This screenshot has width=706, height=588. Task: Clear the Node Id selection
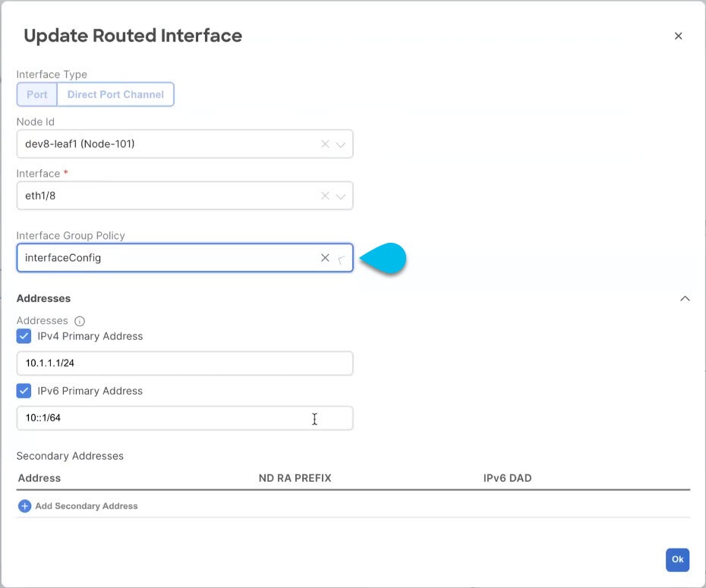coord(325,144)
